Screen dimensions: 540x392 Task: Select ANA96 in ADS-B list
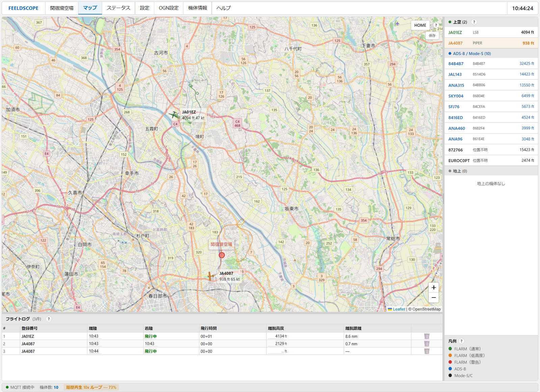coord(491,139)
